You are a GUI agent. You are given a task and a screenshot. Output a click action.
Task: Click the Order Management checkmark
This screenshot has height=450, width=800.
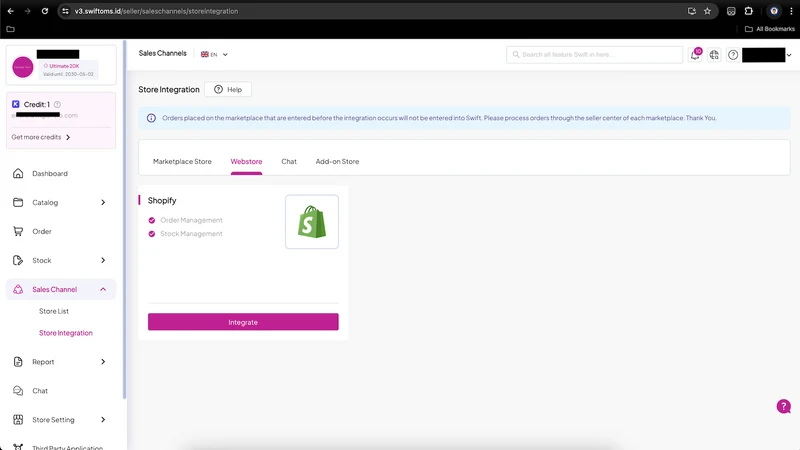[152, 220]
